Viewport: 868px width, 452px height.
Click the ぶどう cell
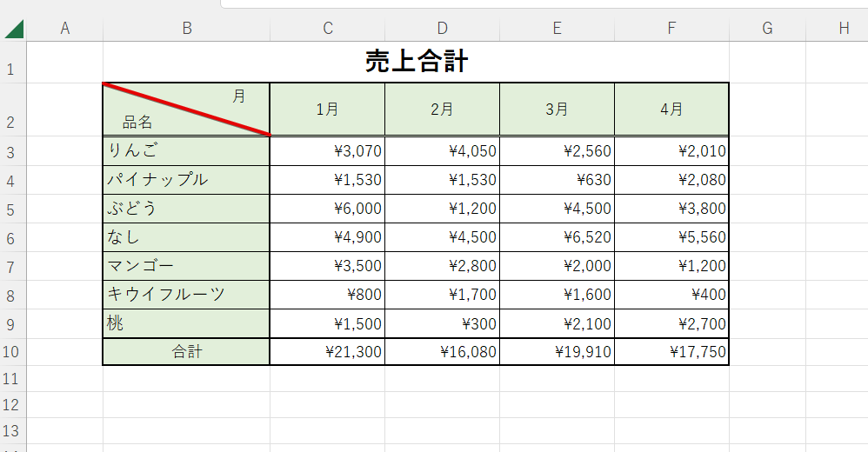(186, 209)
